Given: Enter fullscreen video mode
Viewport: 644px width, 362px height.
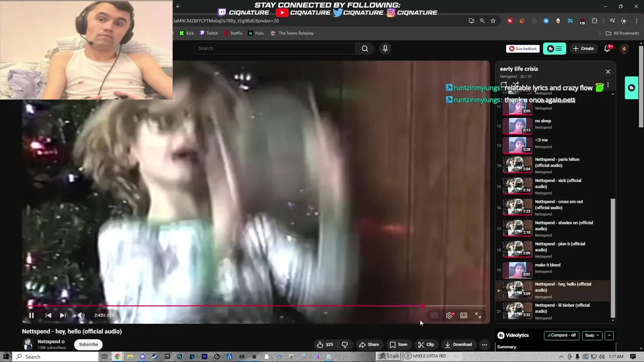Looking at the screenshot, I should [x=478, y=315].
